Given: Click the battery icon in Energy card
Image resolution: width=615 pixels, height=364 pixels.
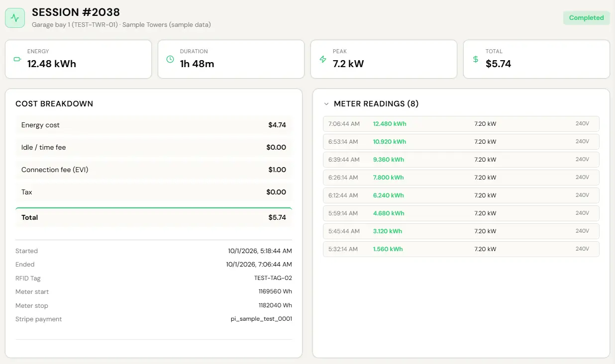Looking at the screenshot, I should [17, 59].
